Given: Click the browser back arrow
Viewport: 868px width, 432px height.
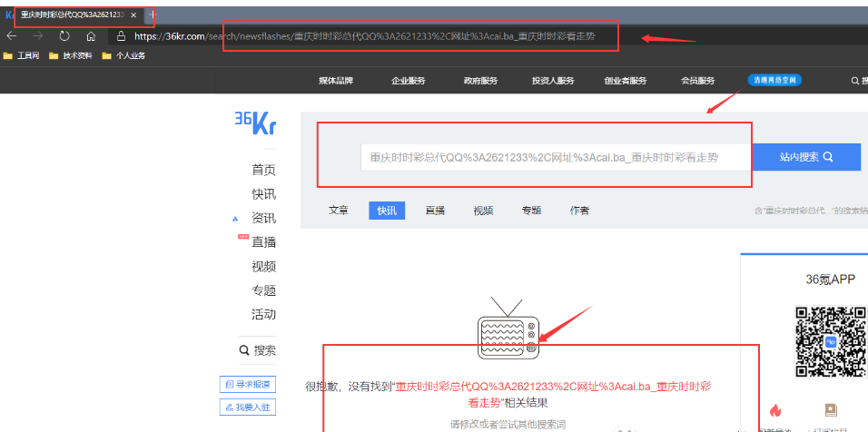Looking at the screenshot, I should (x=11, y=36).
